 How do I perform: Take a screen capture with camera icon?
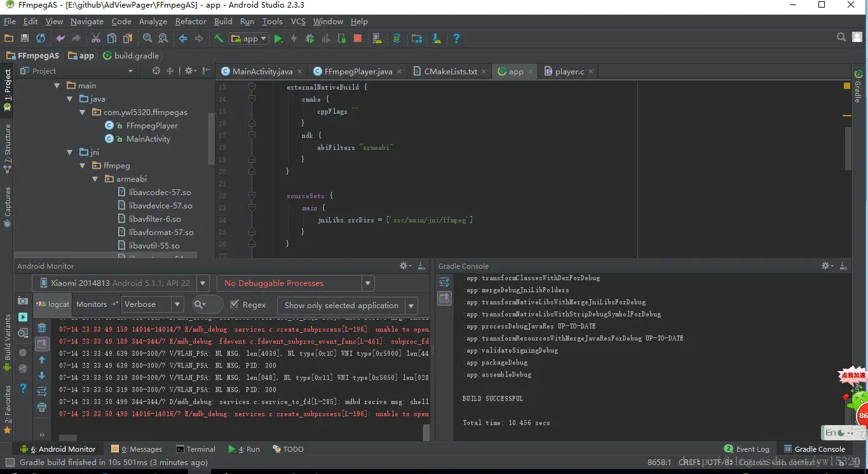[23, 301]
